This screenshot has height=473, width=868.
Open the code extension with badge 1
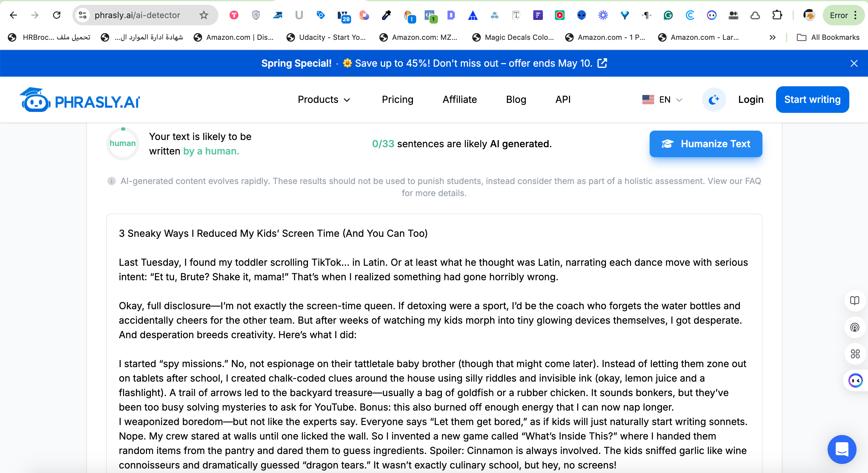pos(430,16)
